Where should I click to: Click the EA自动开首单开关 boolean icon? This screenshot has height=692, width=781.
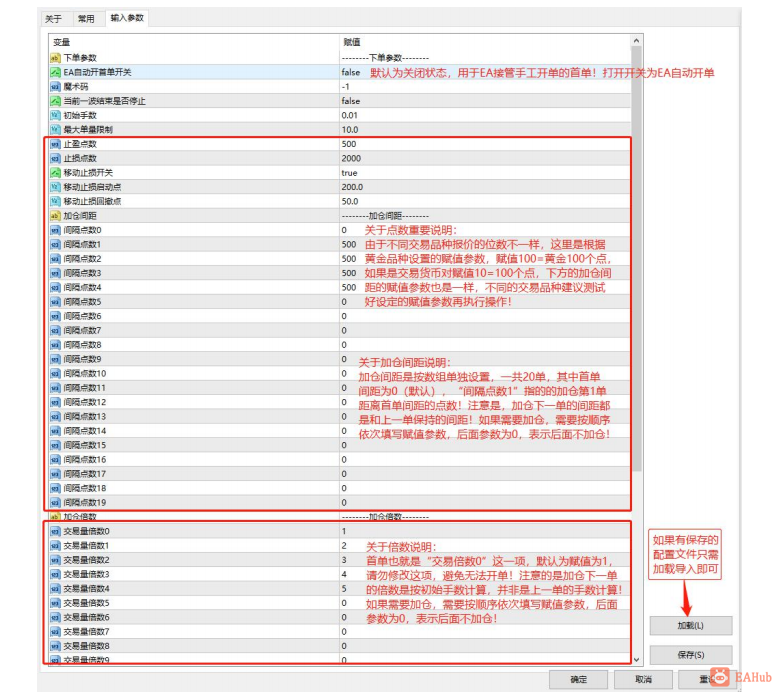coord(55,72)
